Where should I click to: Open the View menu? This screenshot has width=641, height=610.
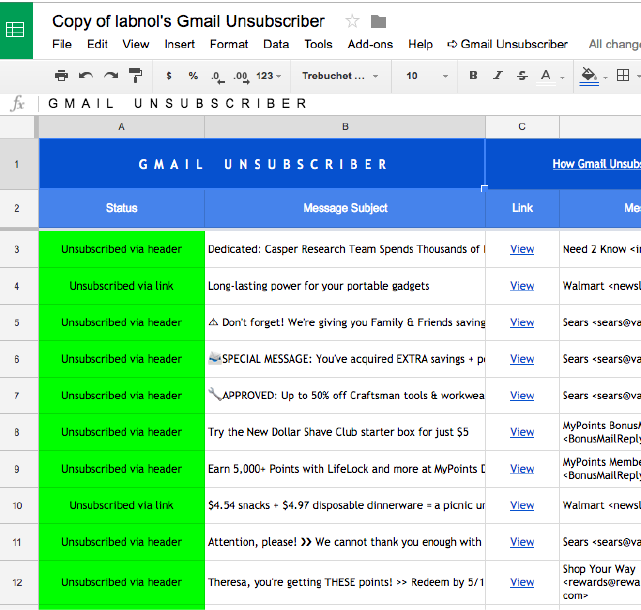[x=136, y=44]
